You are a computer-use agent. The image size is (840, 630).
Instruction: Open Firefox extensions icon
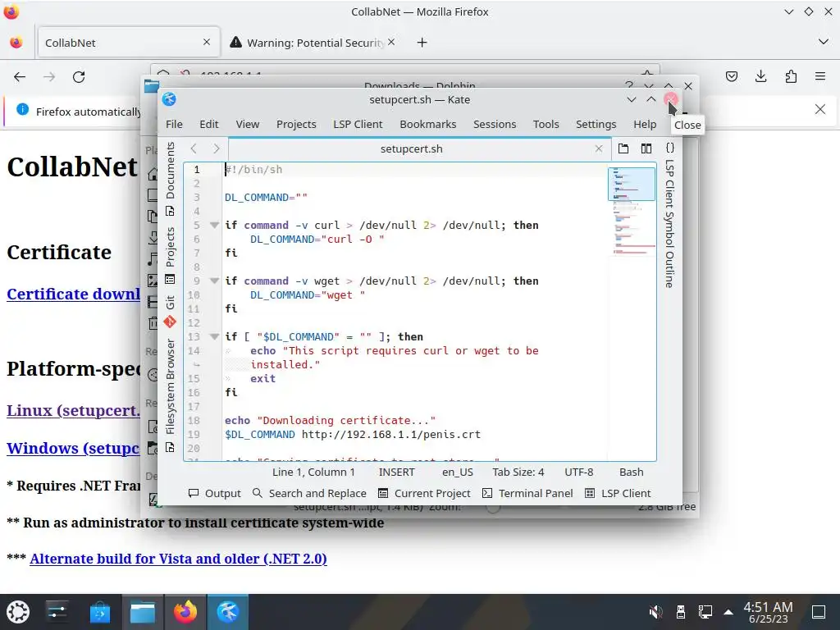[791, 76]
